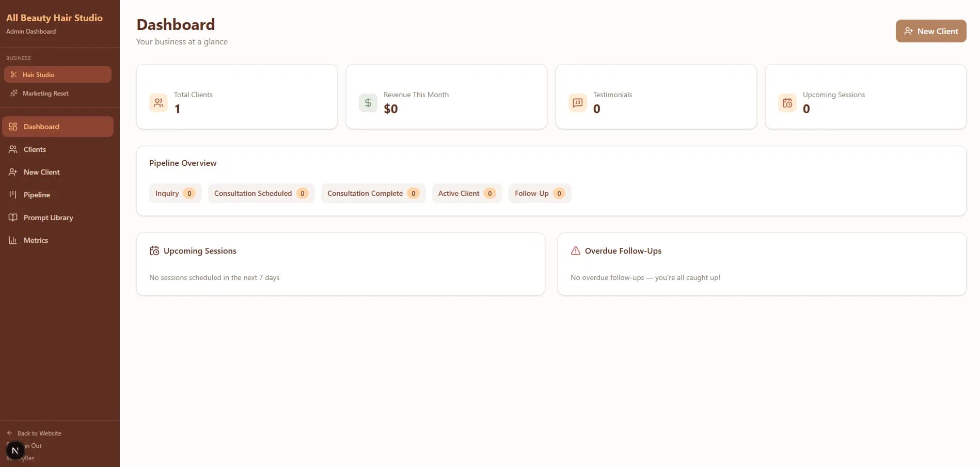The width and height of the screenshot is (980, 467).
Task: Click the Total Clients people icon
Action: (x=159, y=103)
